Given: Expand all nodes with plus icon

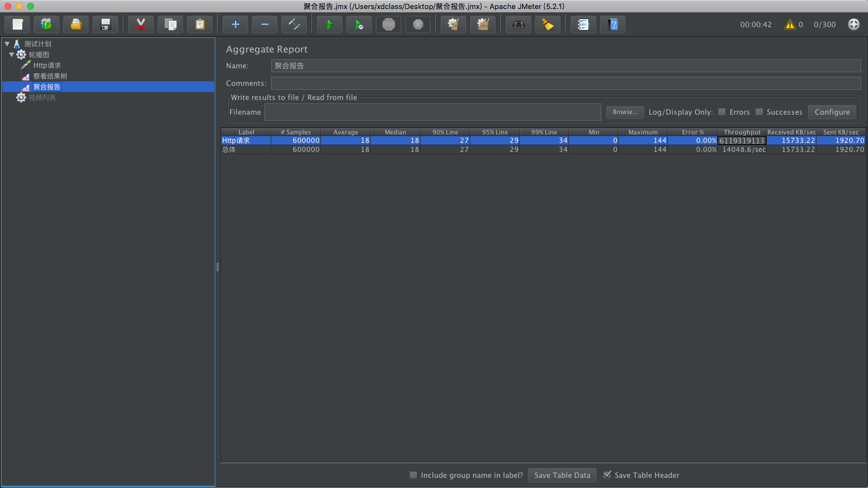Looking at the screenshot, I should [x=235, y=24].
